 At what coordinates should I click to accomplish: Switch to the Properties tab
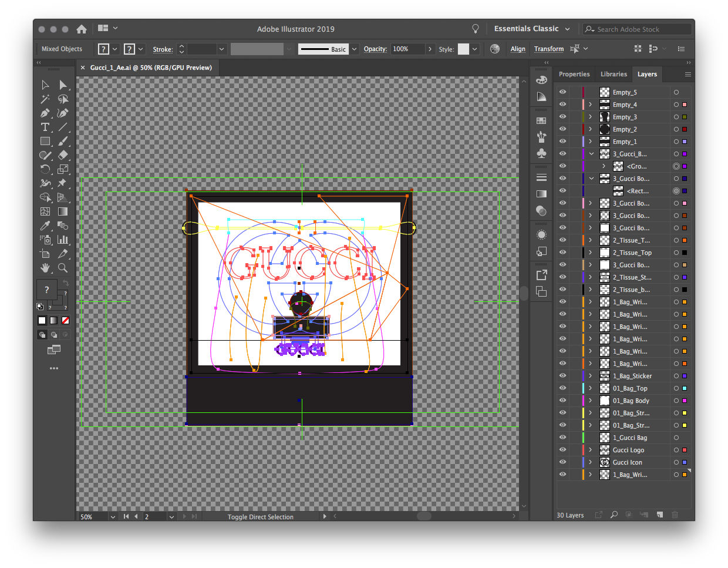click(x=574, y=74)
